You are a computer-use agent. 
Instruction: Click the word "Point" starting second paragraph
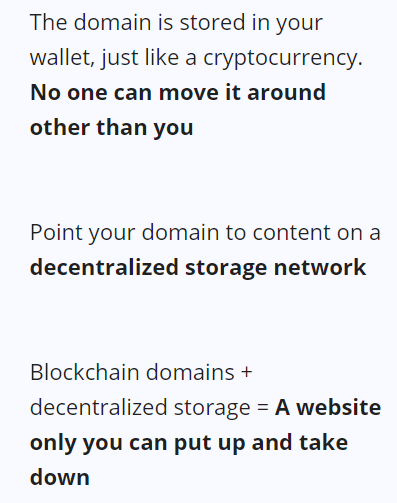pyautogui.click(x=56, y=232)
